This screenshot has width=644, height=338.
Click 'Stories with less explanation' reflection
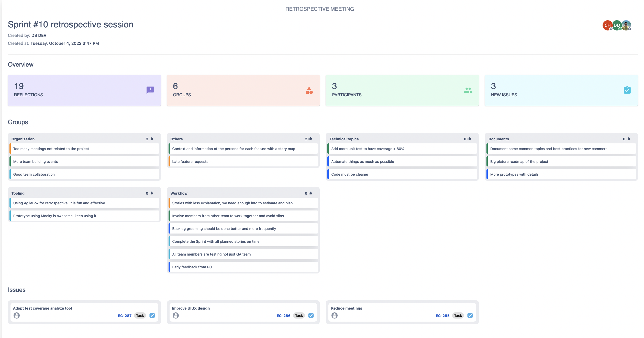[x=243, y=203]
